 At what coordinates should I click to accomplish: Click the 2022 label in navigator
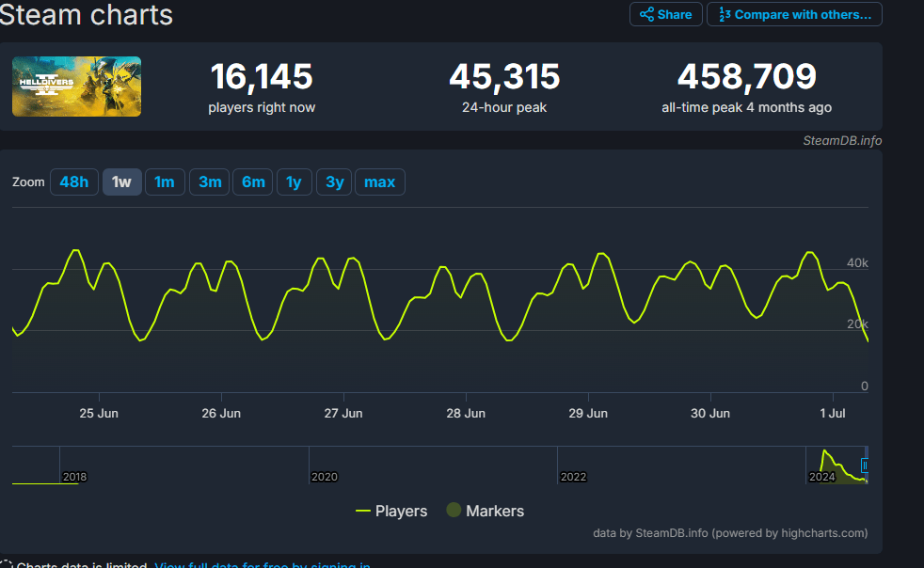click(x=573, y=477)
